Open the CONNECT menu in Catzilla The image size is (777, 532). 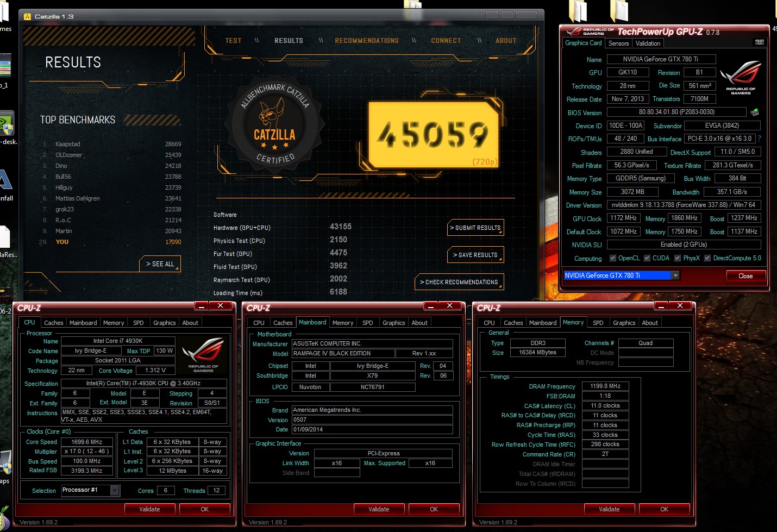click(x=446, y=41)
